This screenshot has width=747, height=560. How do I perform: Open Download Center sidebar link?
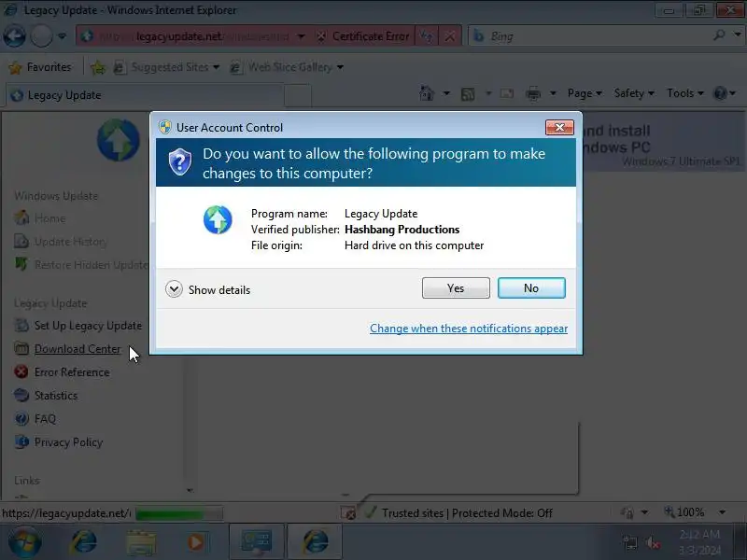click(x=78, y=349)
